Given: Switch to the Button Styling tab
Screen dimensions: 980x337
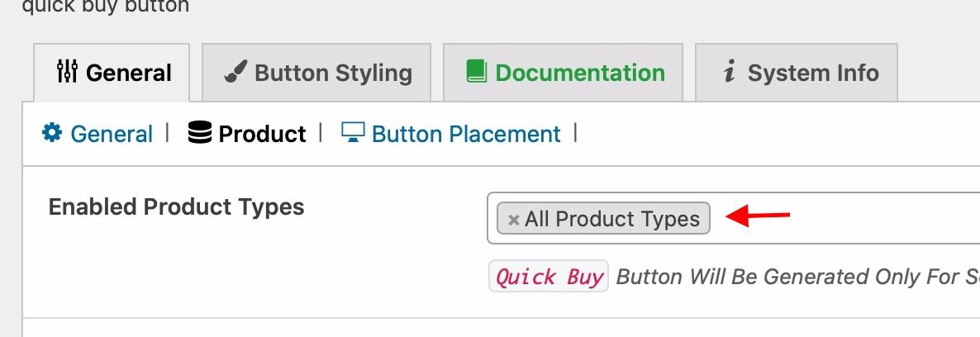Looking at the screenshot, I should (x=316, y=73).
